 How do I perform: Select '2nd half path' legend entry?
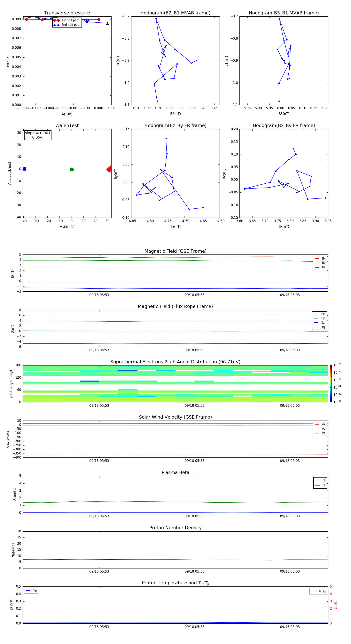(67, 25)
